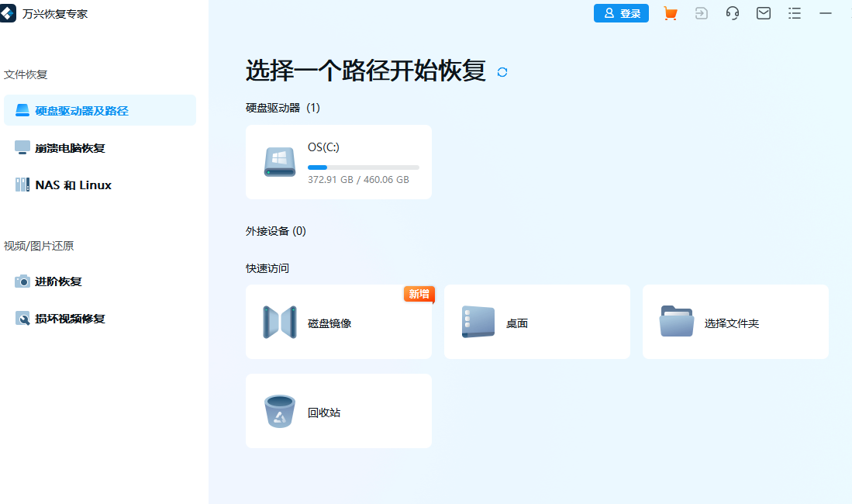Open customer support via headset icon
The height and width of the screenshot is (504, 852).
[x=732, y=13]
